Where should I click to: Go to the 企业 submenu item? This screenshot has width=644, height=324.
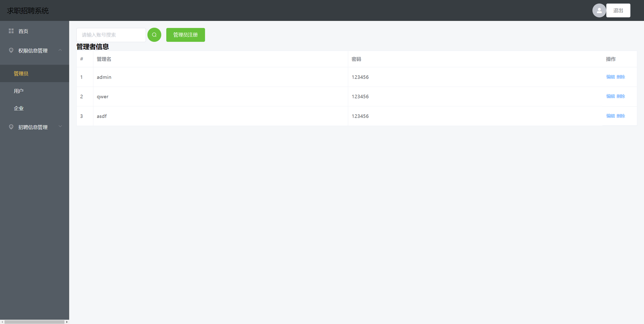(x=19, y=108)
